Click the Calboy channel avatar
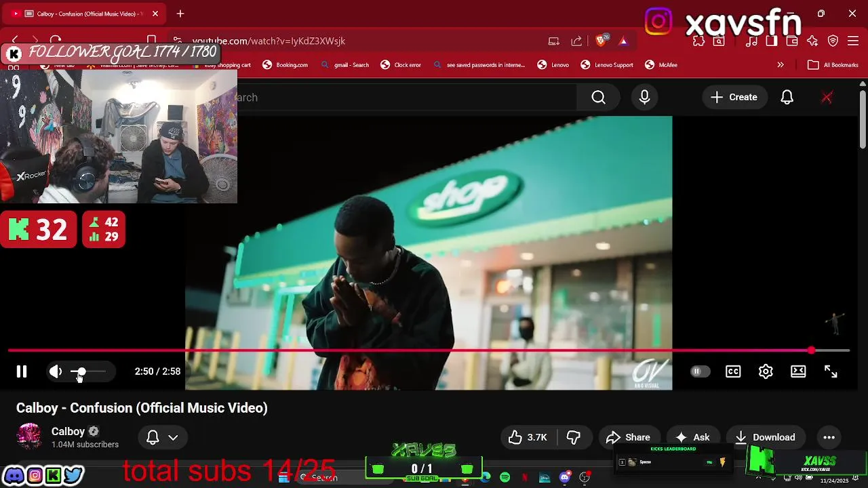868x488 pixels. click(x=29, y=436)
